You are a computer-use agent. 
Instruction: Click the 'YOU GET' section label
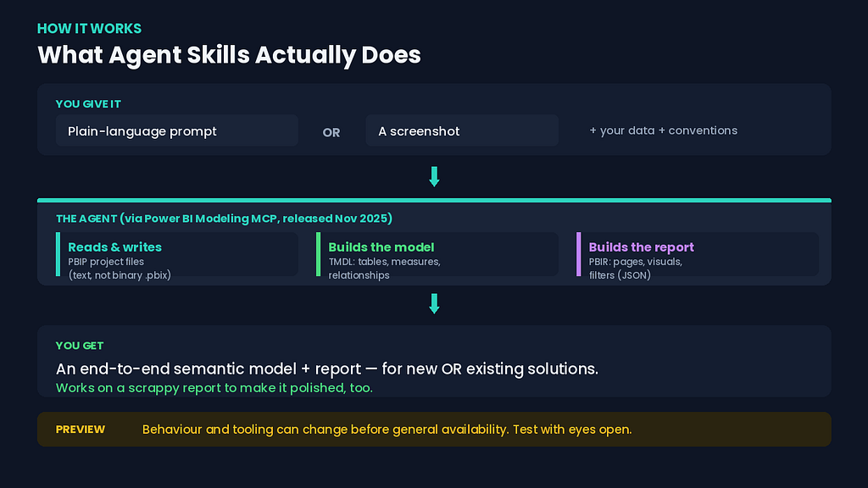coord(79,346)
